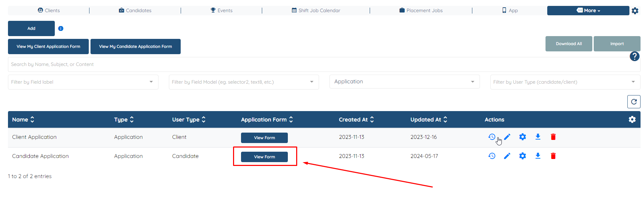Open the blue info icon beside Add
This screenshot has width=644, height=201.
tap(61, 28)
